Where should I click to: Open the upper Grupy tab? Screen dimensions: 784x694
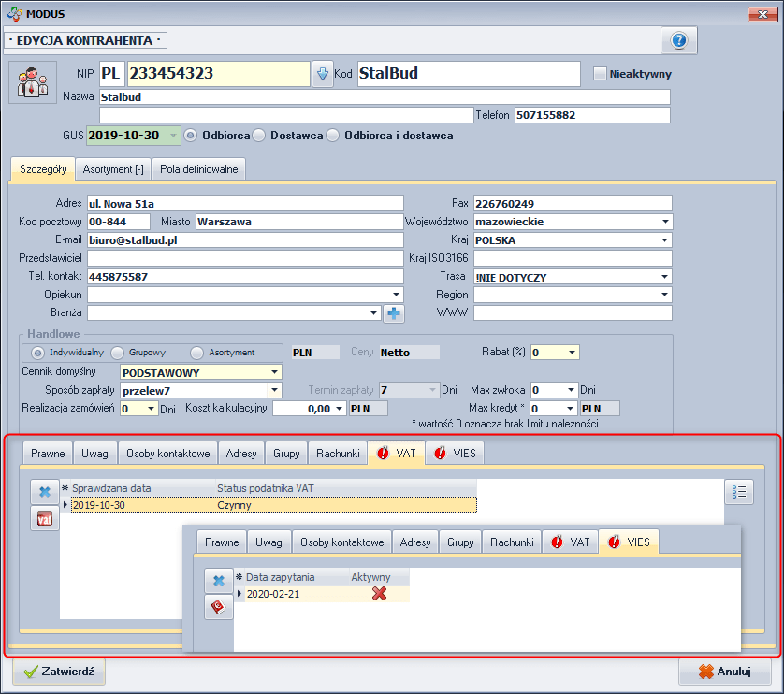pos(286,454)
